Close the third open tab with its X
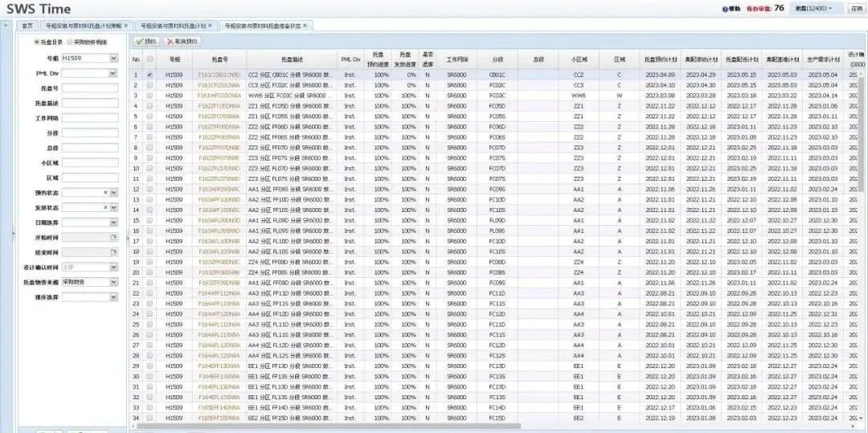 coord(305,26)
